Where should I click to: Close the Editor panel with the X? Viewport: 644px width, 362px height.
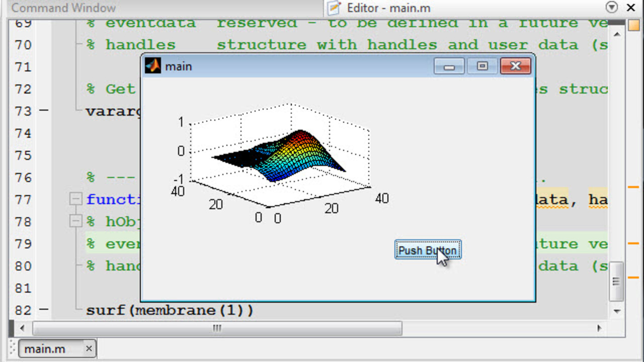click(x=631, y=8)
